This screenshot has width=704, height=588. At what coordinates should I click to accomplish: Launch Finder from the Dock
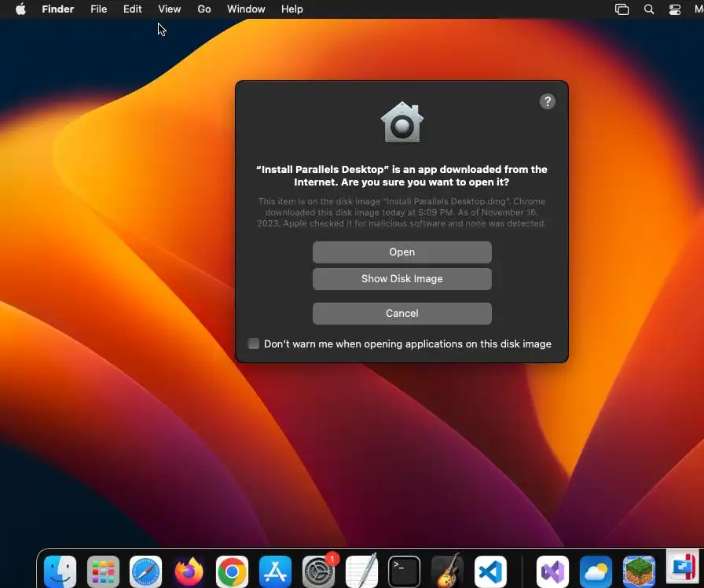click(x=60, y=571)
